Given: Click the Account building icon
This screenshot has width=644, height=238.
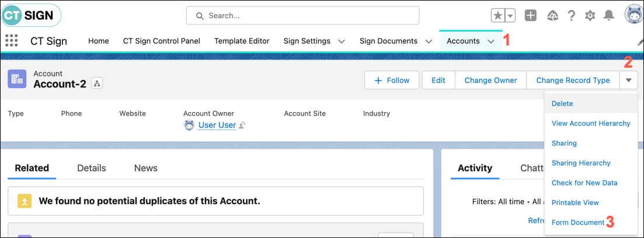Looking at the screenshot, I should 17,79.
